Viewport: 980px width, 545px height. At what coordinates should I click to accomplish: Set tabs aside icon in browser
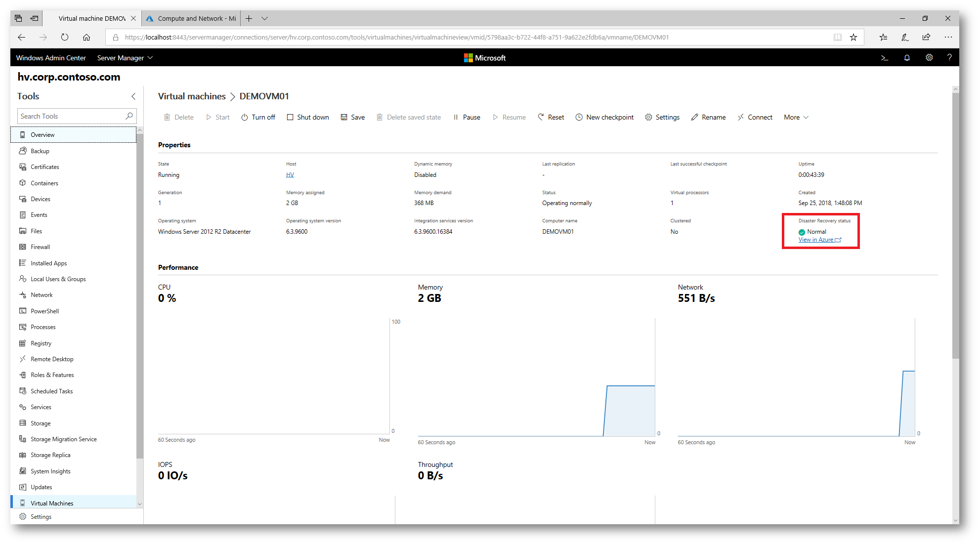pyautogui.click(x=35, y=18)
